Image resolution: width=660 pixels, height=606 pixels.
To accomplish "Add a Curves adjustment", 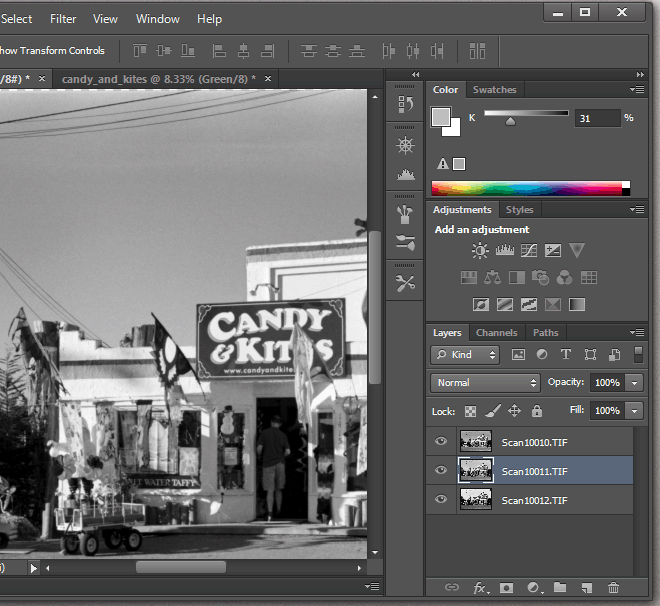I will [529, 250].
